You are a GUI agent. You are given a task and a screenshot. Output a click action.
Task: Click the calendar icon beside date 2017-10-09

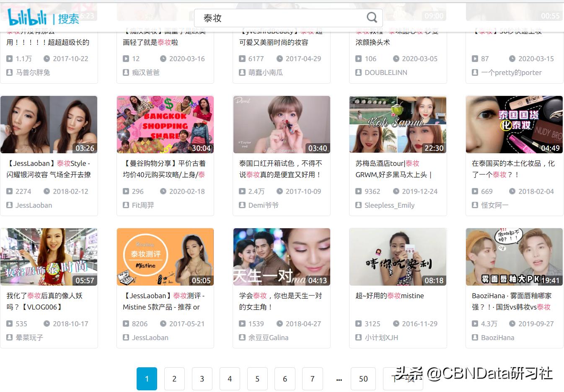280,191
